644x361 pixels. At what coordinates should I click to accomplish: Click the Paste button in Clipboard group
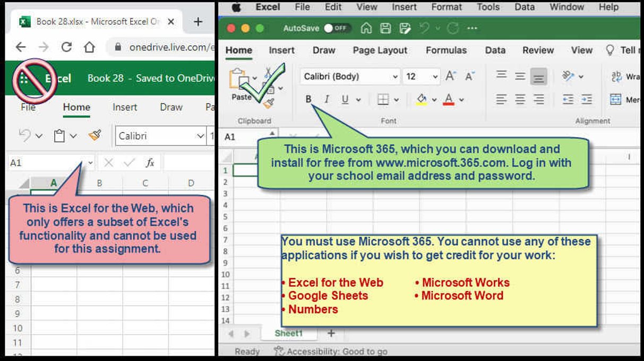tap(241, 85)
